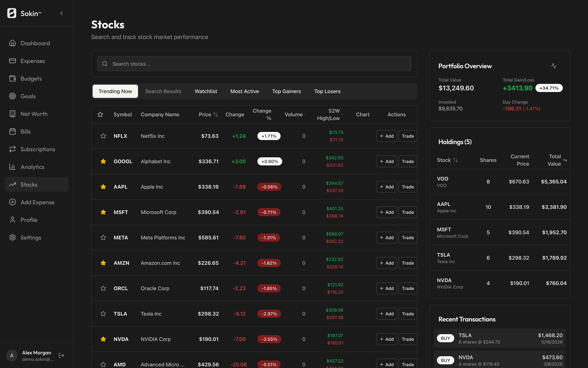The image size is (588, 368).
Task: Unstar NVDA in the stocks table
Action: coord(103,339)
